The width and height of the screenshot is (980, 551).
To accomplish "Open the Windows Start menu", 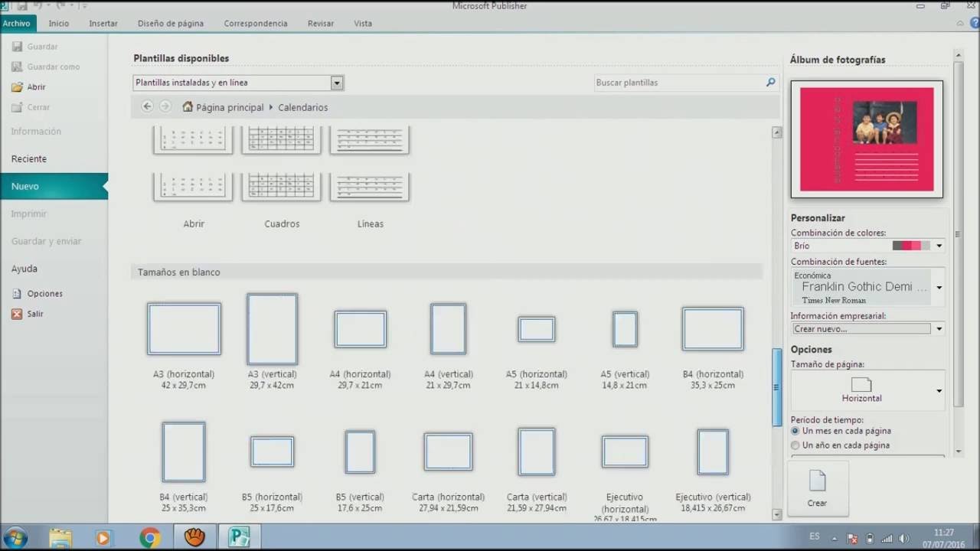I will [15, 537].
